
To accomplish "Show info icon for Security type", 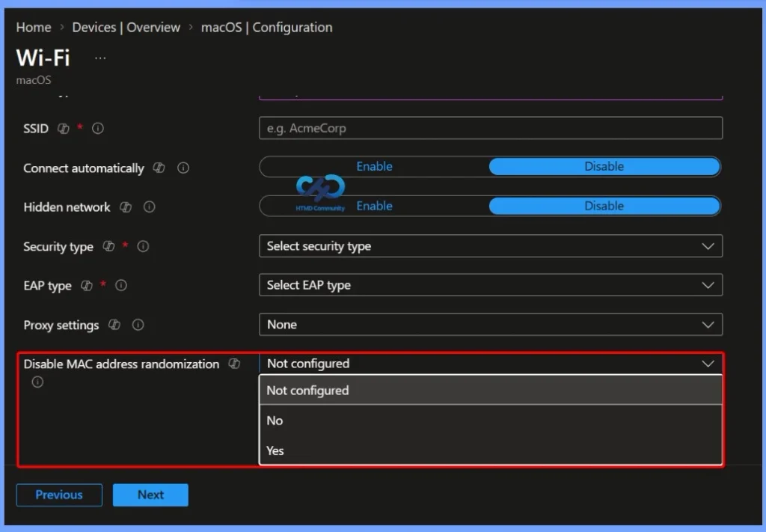I will click(143, 246).
